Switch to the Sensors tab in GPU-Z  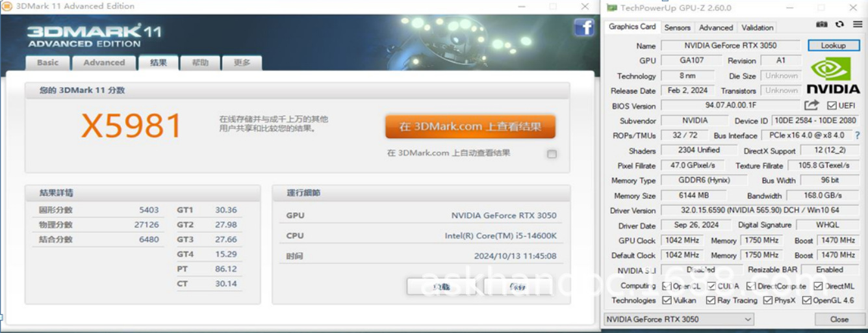pos(677,27)
